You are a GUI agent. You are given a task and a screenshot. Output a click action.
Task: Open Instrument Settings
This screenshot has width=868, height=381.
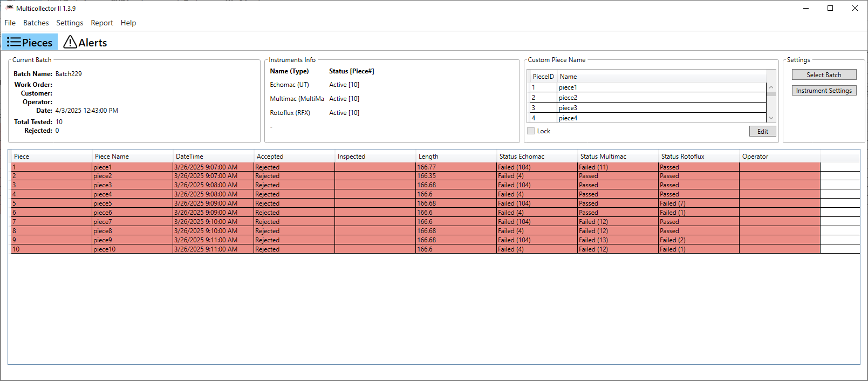click(x=823, y=91)
